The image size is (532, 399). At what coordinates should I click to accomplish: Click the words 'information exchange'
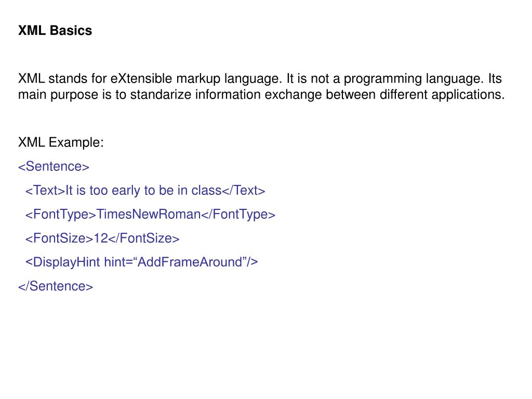pyautogui.click(x=259, y=95)
